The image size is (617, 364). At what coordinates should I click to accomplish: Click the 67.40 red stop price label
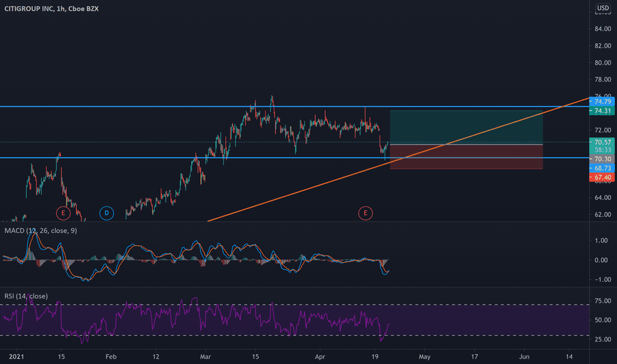coord(602,177)
